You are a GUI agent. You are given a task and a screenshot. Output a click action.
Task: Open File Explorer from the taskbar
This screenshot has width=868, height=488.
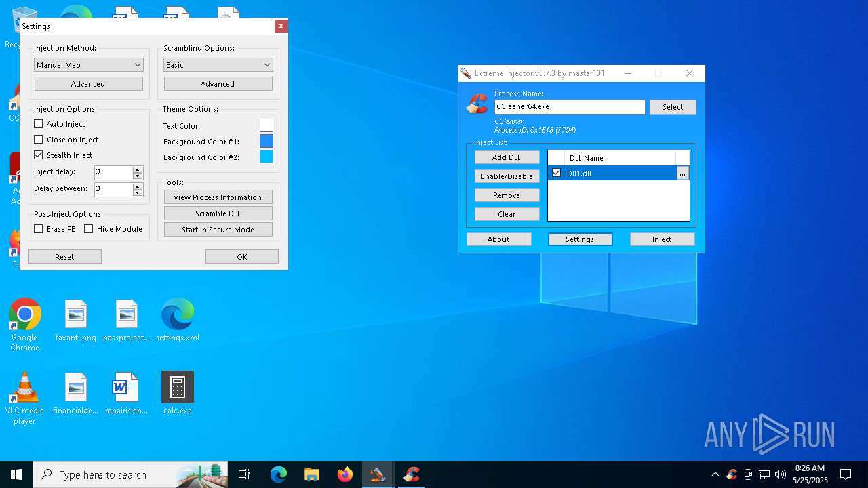(311, 474)
